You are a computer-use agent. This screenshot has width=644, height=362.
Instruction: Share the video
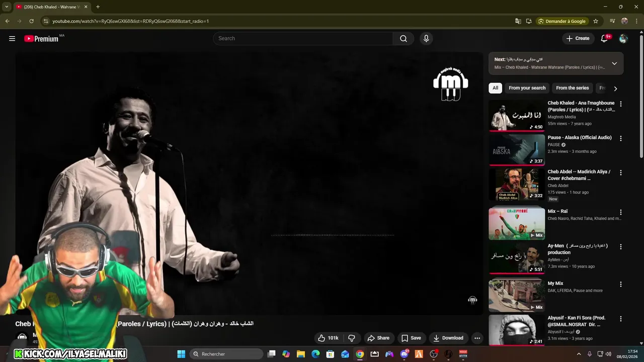pos(378,338)
